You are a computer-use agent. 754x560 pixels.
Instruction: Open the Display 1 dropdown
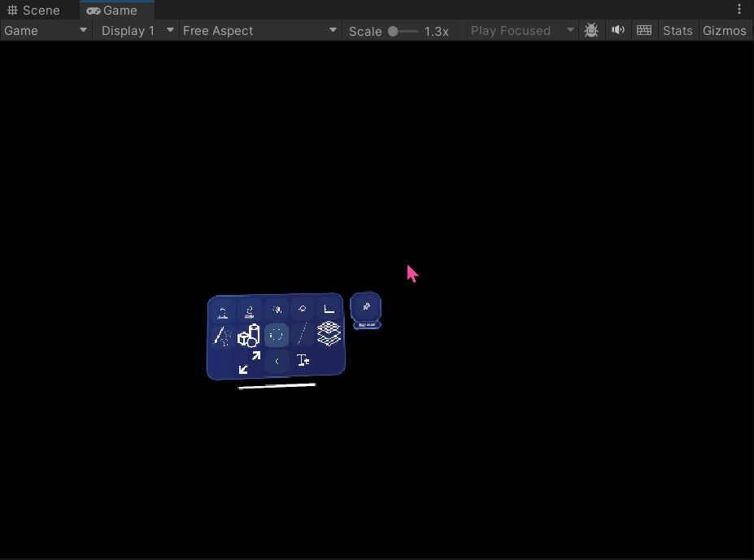click(x=137, y=31)
